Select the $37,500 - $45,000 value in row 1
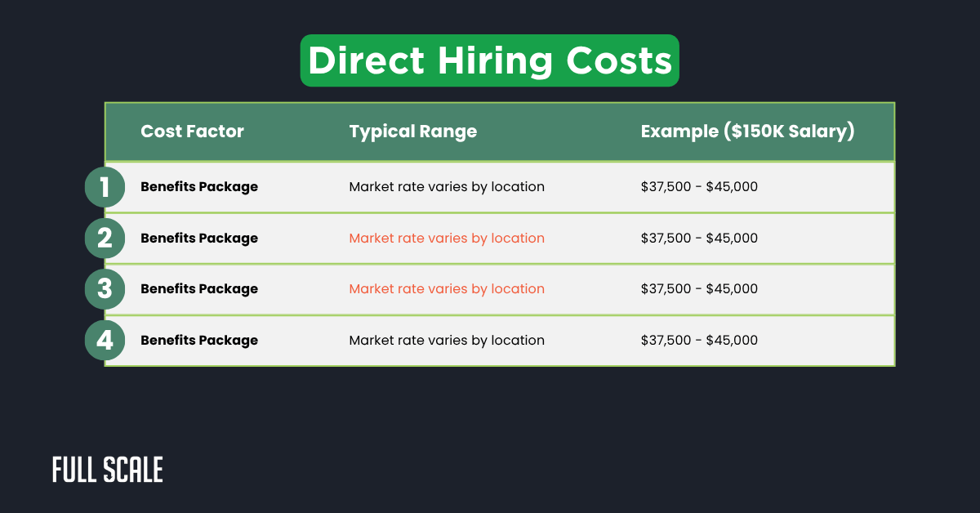Screen dimensions: 980x513 pos(699,186)
